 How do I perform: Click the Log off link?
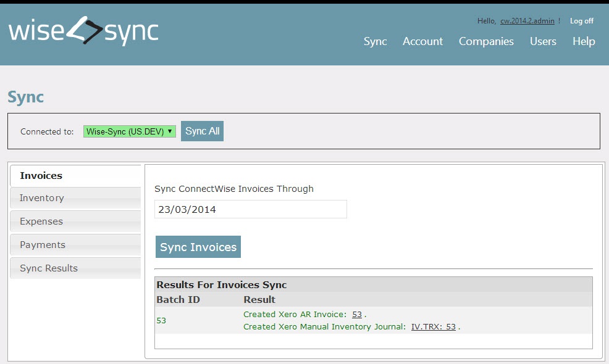coord(581,21)
